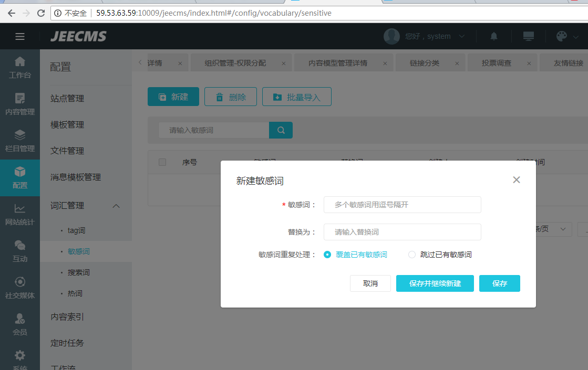Viewport: 588px width, 370px height.
Task: Open the notification bell
Action: [x=494, y=36]
